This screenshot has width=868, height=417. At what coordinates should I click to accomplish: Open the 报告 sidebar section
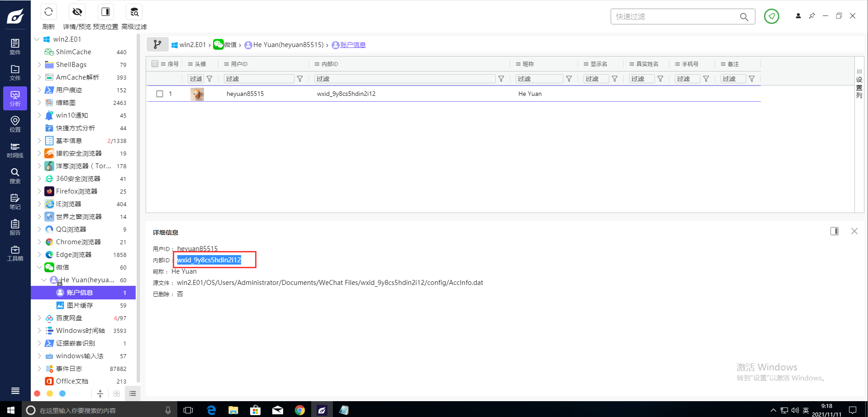point(15,227)
